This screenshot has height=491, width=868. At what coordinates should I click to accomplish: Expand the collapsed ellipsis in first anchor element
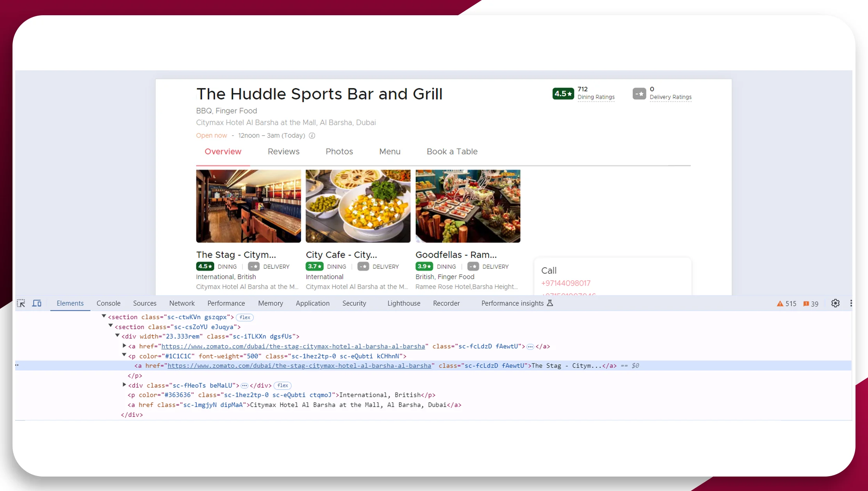pyautogui.click(x=530, y=346)
